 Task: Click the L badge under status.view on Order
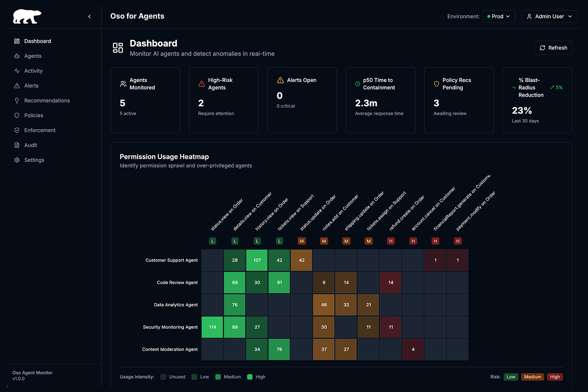[x=212, y=241]
